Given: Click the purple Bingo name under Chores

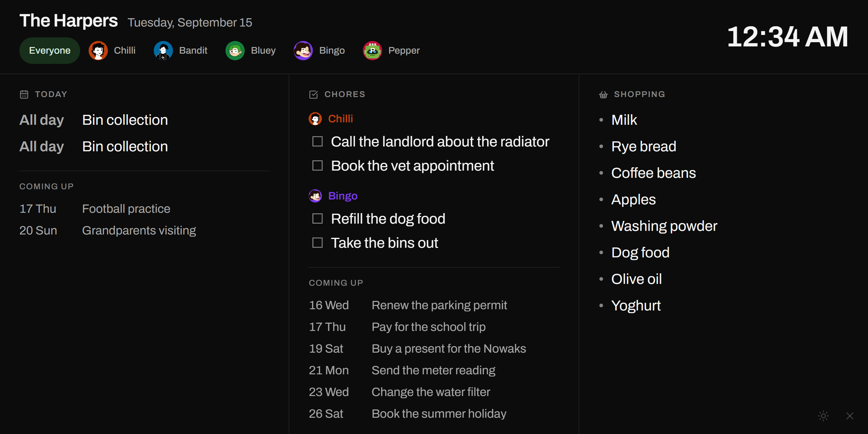Looking at the screenshot, I should tap(343, 196).
